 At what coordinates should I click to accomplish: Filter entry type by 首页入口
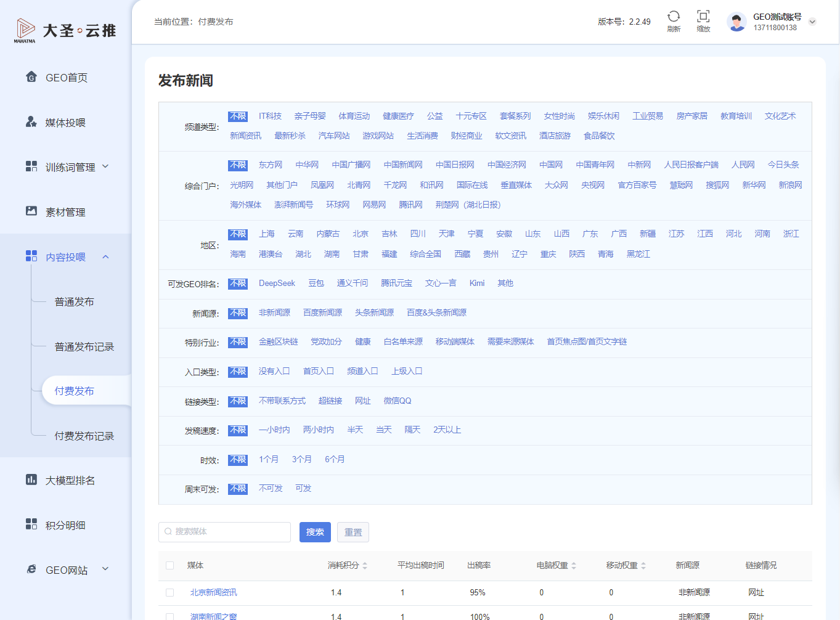[x=319, y=372]
